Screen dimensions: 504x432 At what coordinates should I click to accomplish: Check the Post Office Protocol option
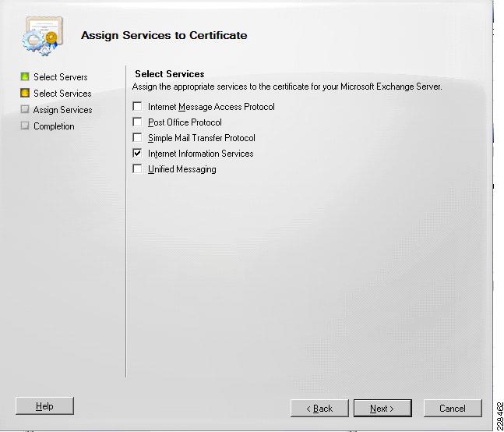pos(137,122)
